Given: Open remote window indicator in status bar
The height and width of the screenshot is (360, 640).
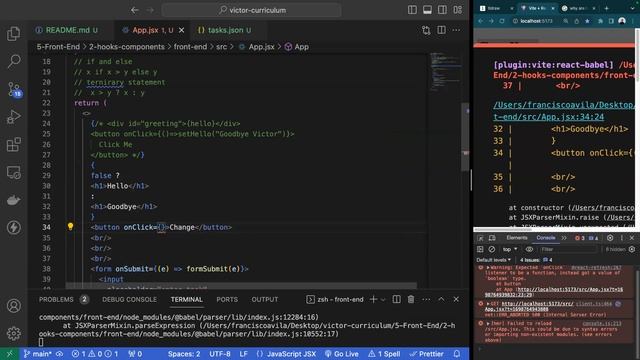Looking at the screenshot, I should 9,354.
